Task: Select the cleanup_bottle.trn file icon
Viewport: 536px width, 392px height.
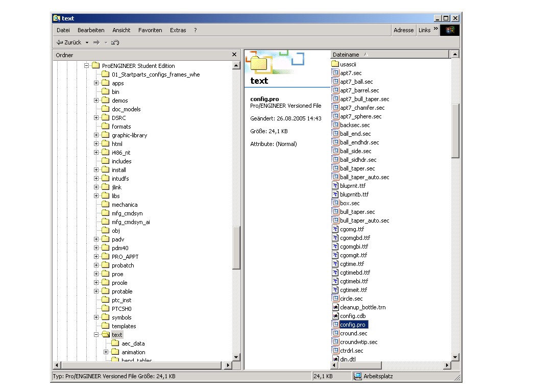Action: click(335, 307)
